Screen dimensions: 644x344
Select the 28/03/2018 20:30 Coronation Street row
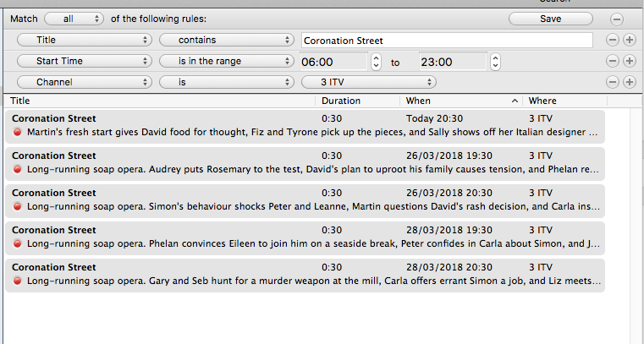tap(305, 276)
